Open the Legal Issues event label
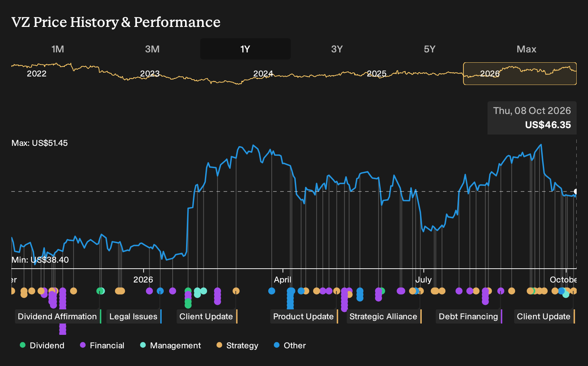Screen dimensions: 588x366 tap(134, 316)
